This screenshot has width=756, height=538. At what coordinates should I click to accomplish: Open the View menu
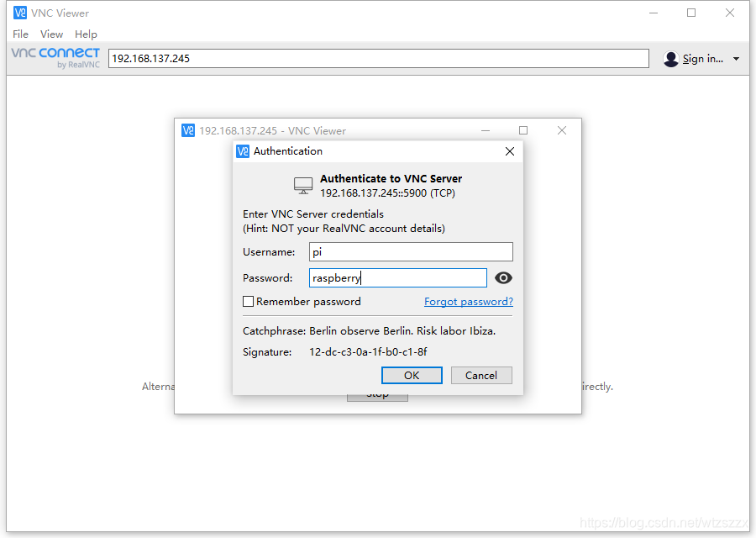pyautogui.click(x=51, y=34)
